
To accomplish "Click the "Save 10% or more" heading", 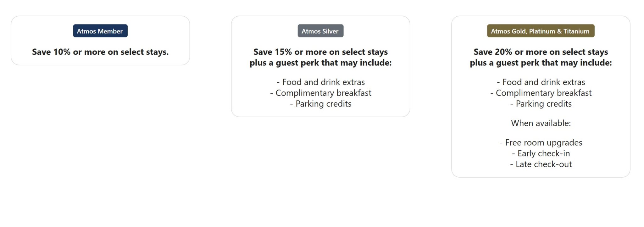I will (100, 52).
